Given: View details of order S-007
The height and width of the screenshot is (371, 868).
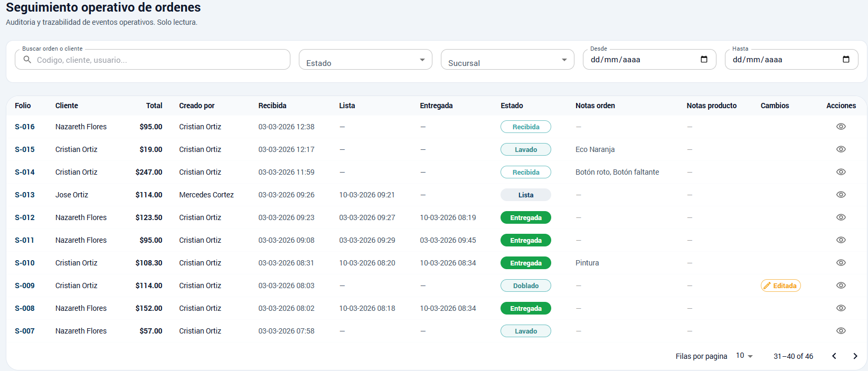Looking at the screenshot, I should pyautogui.click(x=841, y=331).
